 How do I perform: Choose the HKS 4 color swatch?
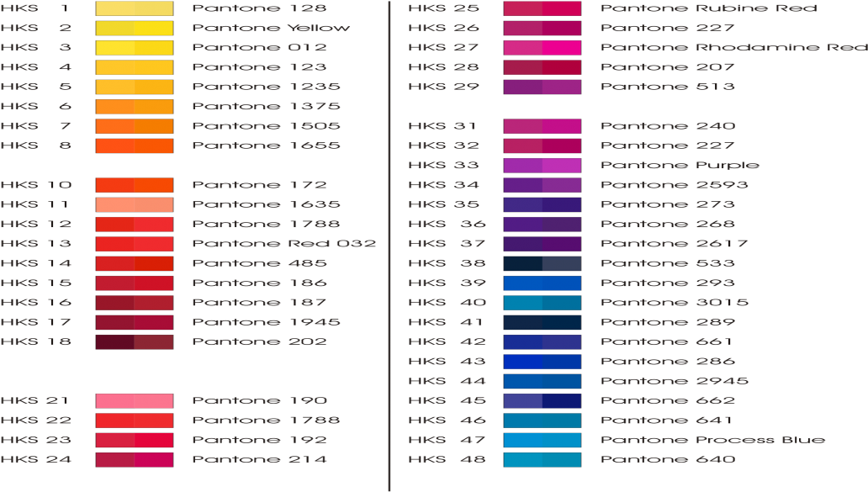pos(135,67)
